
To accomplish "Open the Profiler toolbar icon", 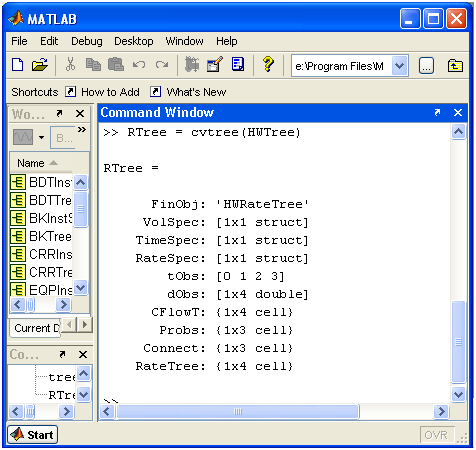I will (x=238, y=64).
